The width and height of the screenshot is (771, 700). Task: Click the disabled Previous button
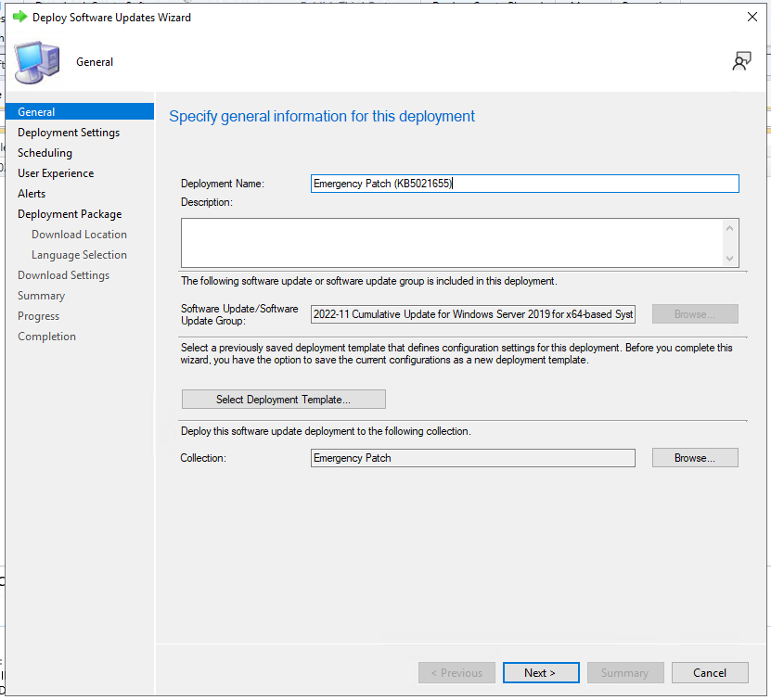coord(456,672)
